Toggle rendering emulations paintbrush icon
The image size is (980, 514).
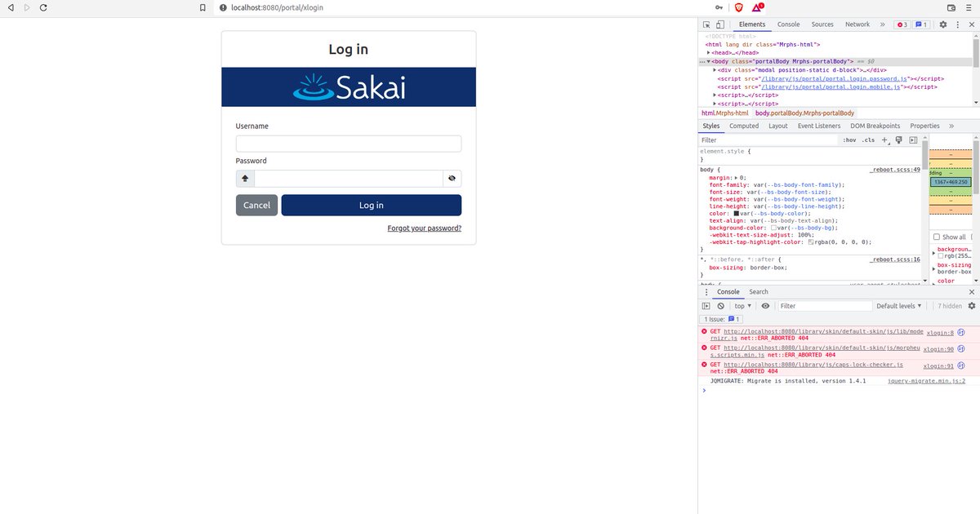coord(898,140)
